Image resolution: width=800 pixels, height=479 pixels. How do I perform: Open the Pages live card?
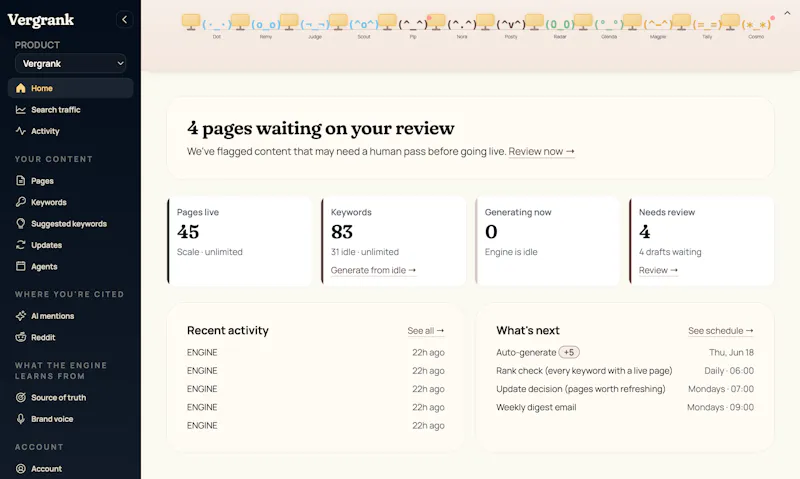coord(240,241)
